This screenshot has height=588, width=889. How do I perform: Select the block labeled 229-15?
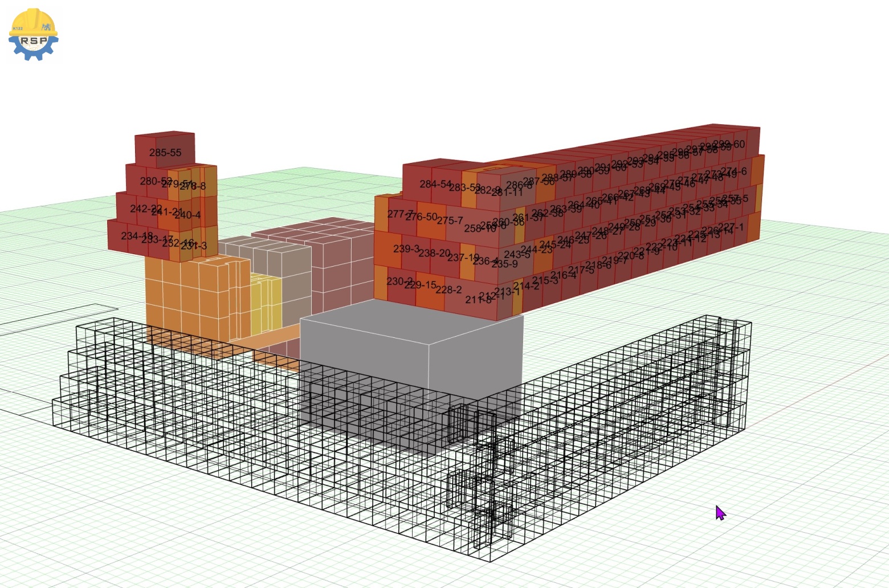pos(420,285)
